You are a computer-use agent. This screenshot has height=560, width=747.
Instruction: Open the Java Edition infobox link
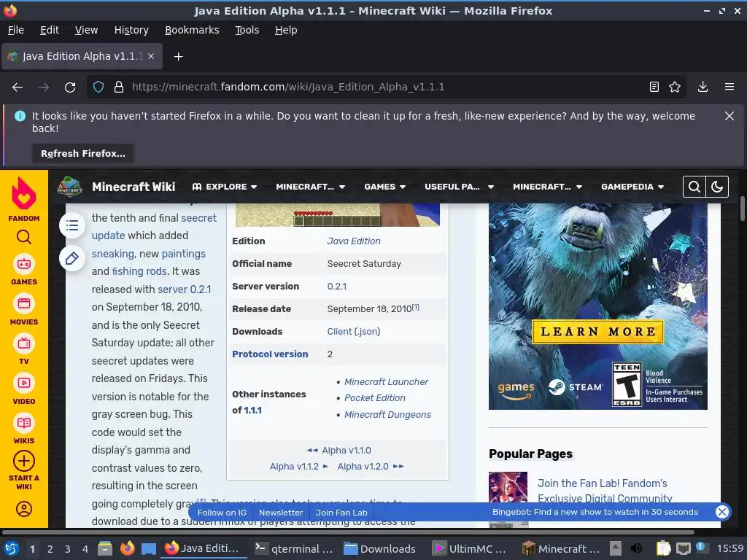(354, 241)
